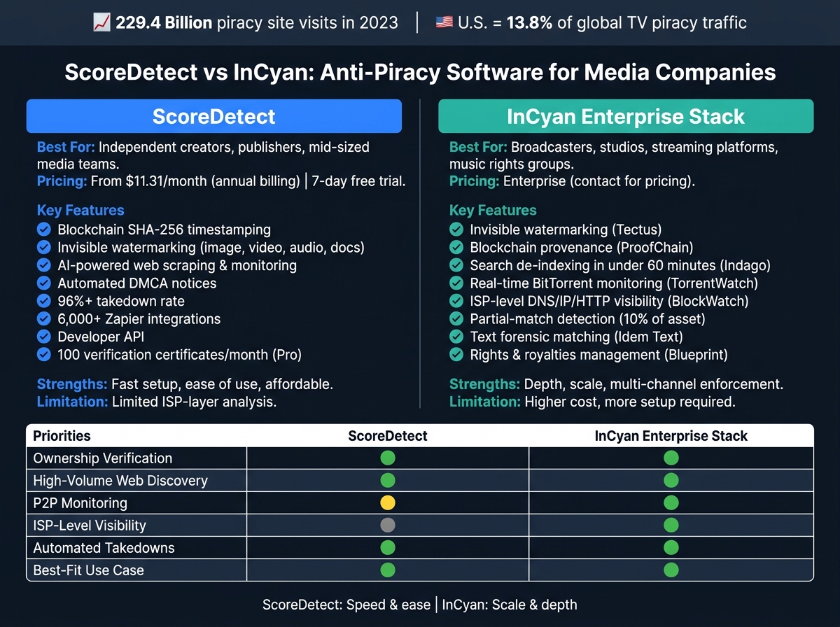
Task: Click the blue ScoreDetect header banner
Action: (x=214, y=116)
